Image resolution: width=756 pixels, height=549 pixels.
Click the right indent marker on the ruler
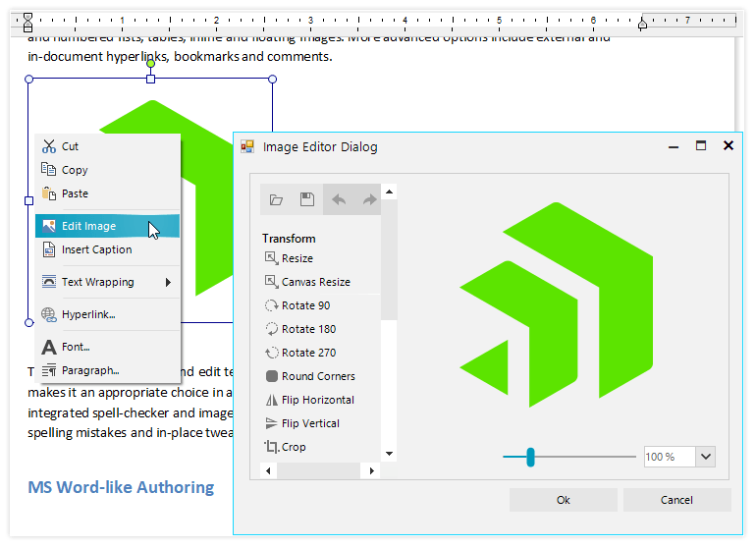(642, 25)
